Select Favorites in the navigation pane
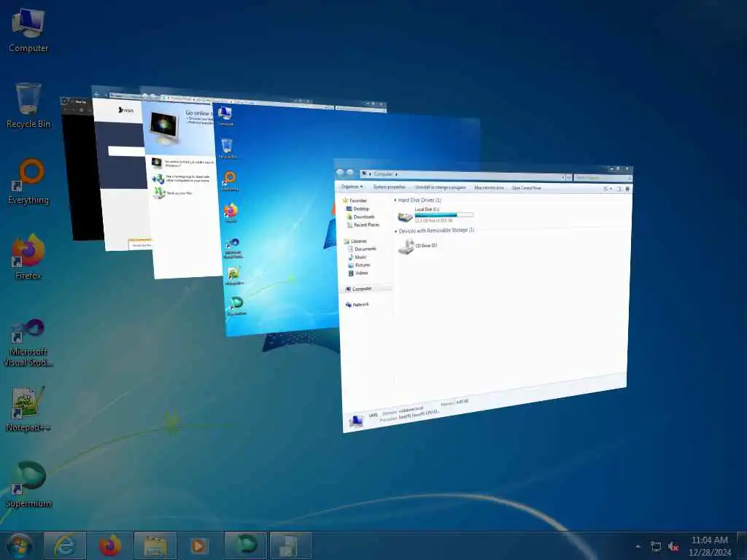747x560 pixels. [x=355, y=201]
